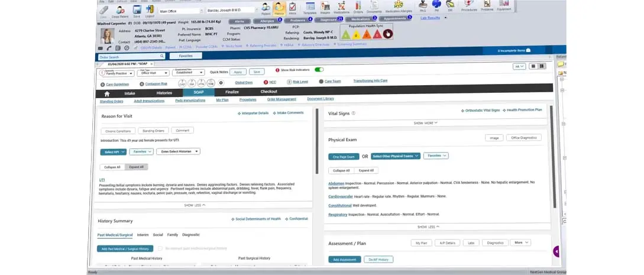
Task: Click the phone icon under patient photo
Action: [109, 48]
